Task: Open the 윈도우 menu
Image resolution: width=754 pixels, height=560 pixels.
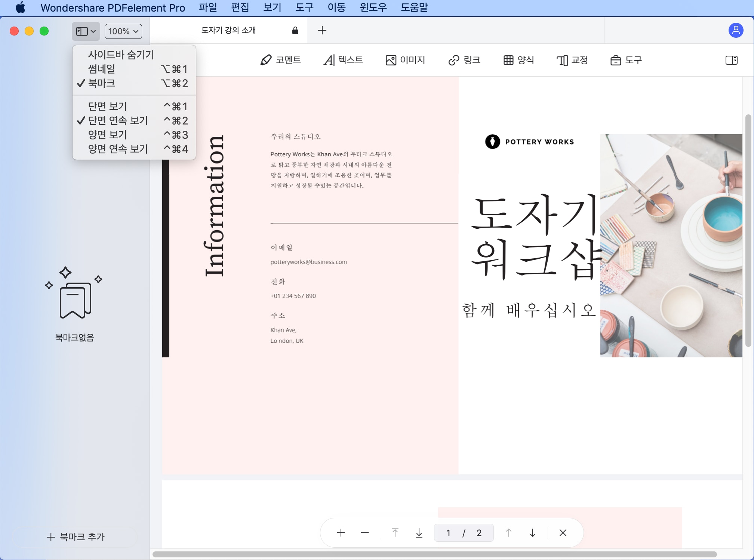Action: 373,7
